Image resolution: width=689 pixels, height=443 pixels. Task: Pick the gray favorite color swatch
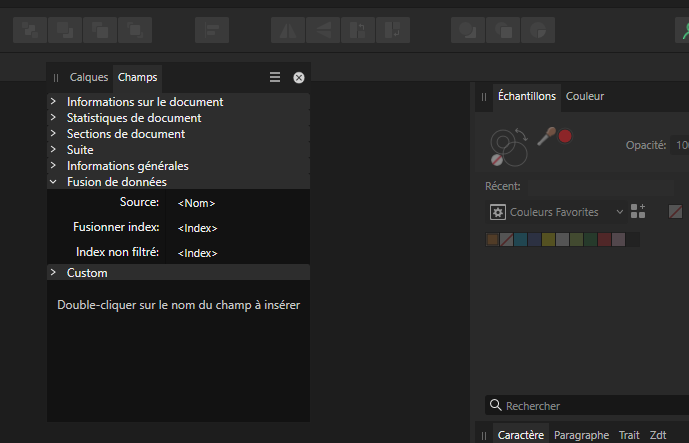562,240
